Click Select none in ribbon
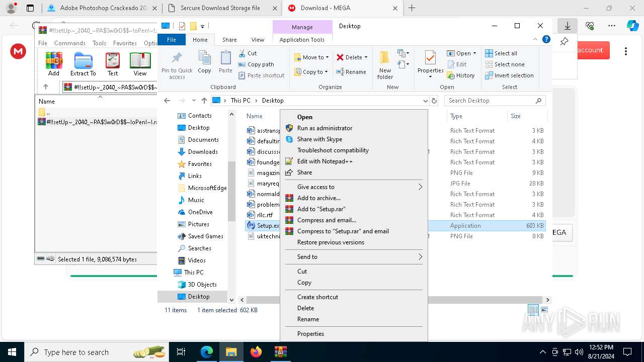 pyautogui.click(x=505, y=64)
